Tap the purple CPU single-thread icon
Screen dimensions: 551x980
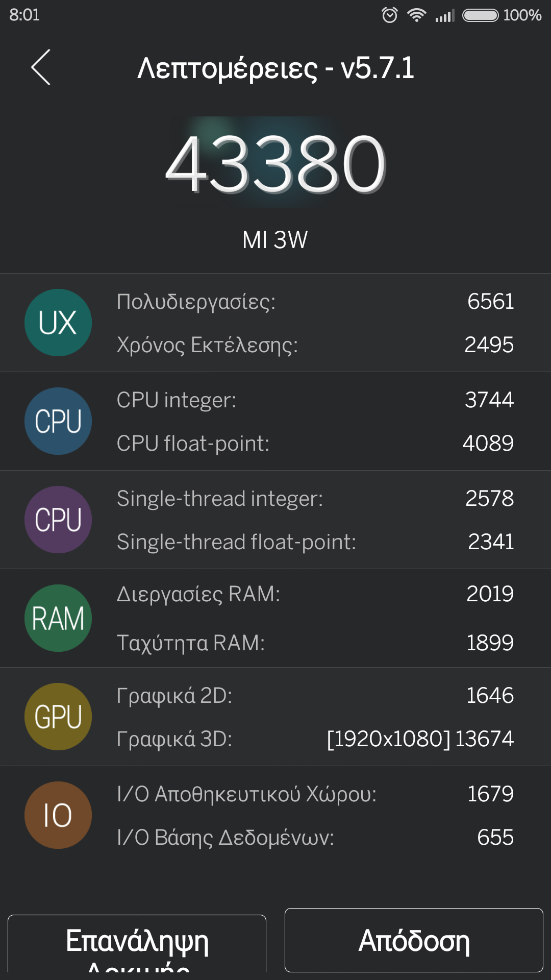(58, 520)
